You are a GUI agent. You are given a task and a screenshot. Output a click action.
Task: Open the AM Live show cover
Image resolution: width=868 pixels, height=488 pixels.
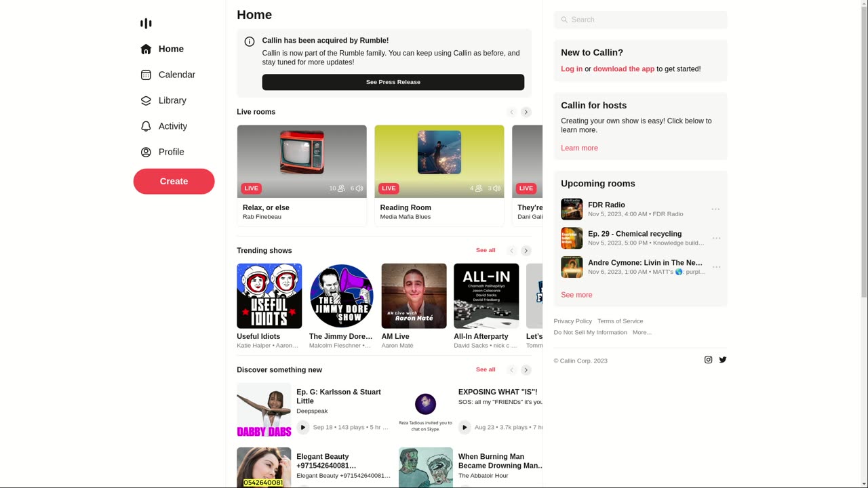414,296
